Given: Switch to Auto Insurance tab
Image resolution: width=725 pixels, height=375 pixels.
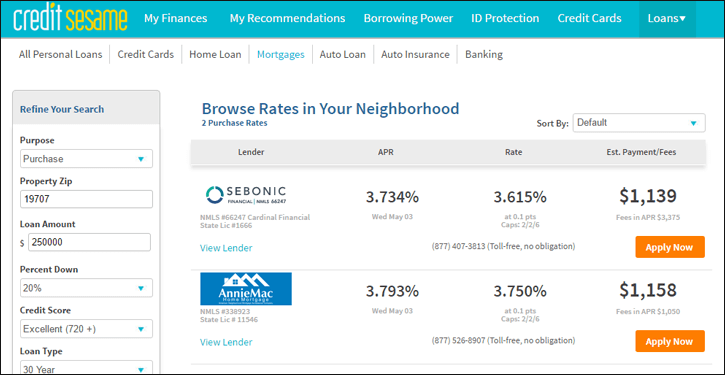Looking at the screenshot, I should click(x=415, y=55).
